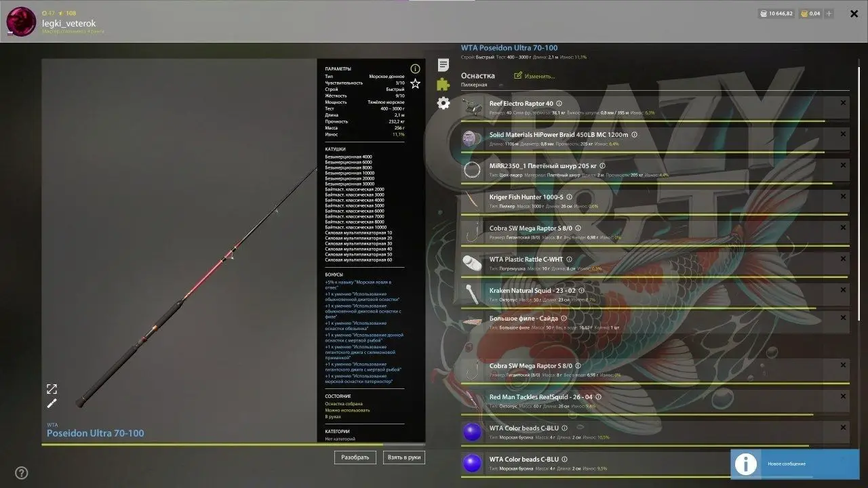868x488 pixels.
Task: Show info for Red Man Tackles RealSquid
Action: click(x=598, y=397)
